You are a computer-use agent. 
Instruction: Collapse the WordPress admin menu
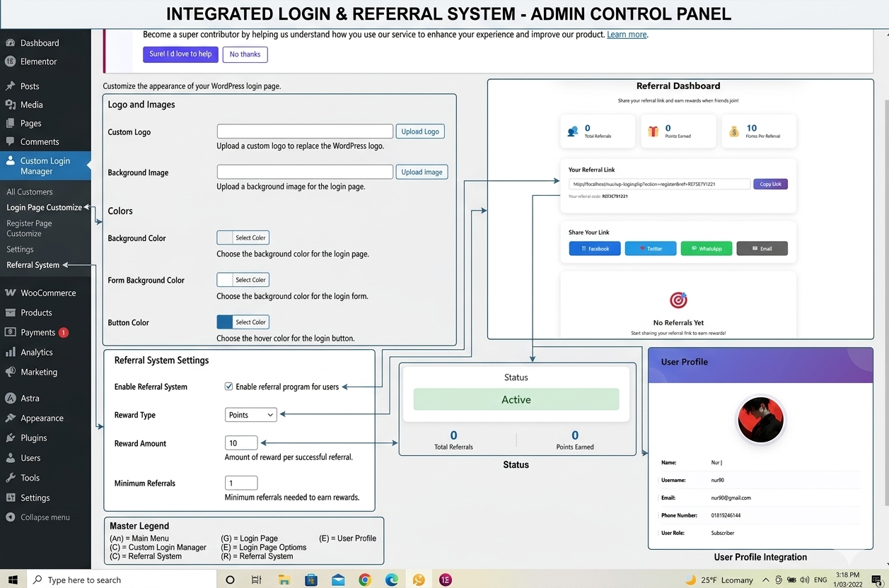coord(40,517)
